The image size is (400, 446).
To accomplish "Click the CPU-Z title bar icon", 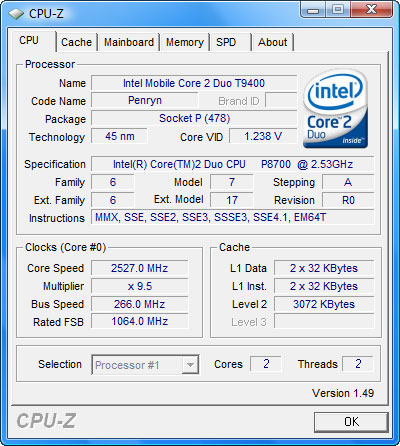I will 16,14.
